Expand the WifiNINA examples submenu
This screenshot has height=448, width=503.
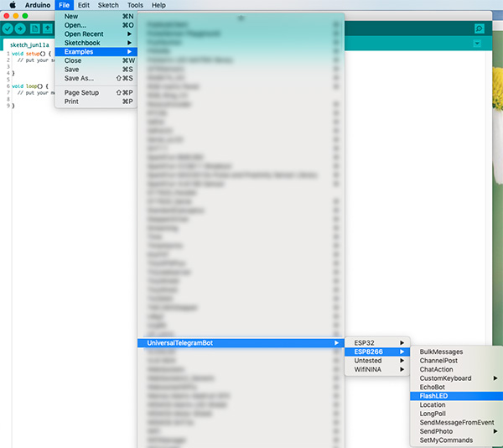click(x=377, y=370)
